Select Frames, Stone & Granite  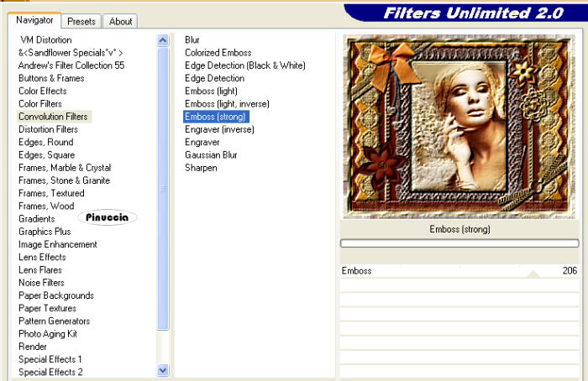pyautogui.click(x=64, y=180)
